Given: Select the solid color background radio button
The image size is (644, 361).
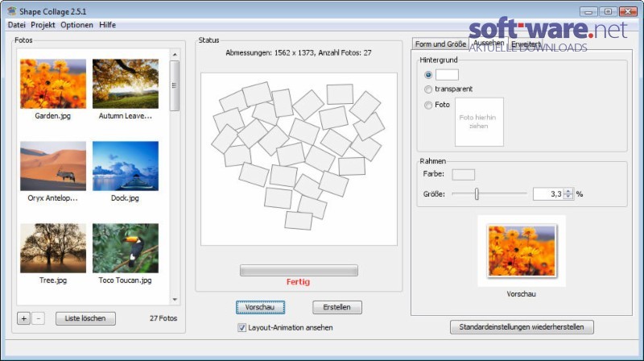Looking at the screenshot, I should (x=428, y=75).
